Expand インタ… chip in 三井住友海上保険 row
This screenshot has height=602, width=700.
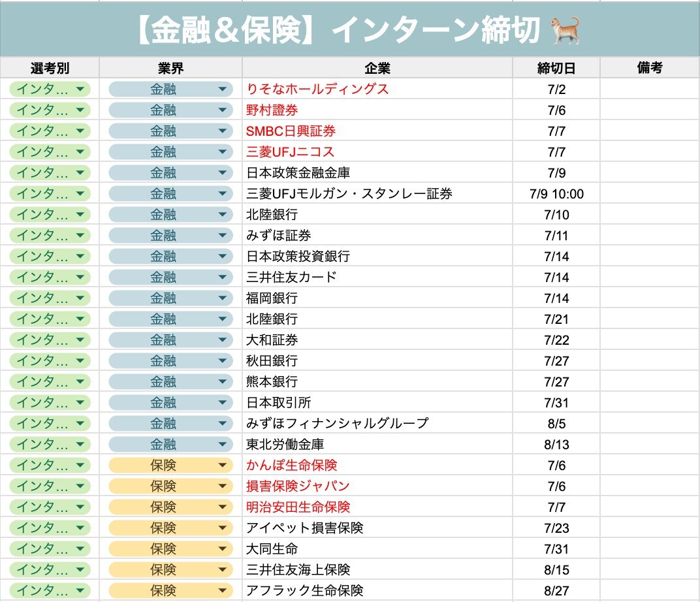tap(50, 569)
